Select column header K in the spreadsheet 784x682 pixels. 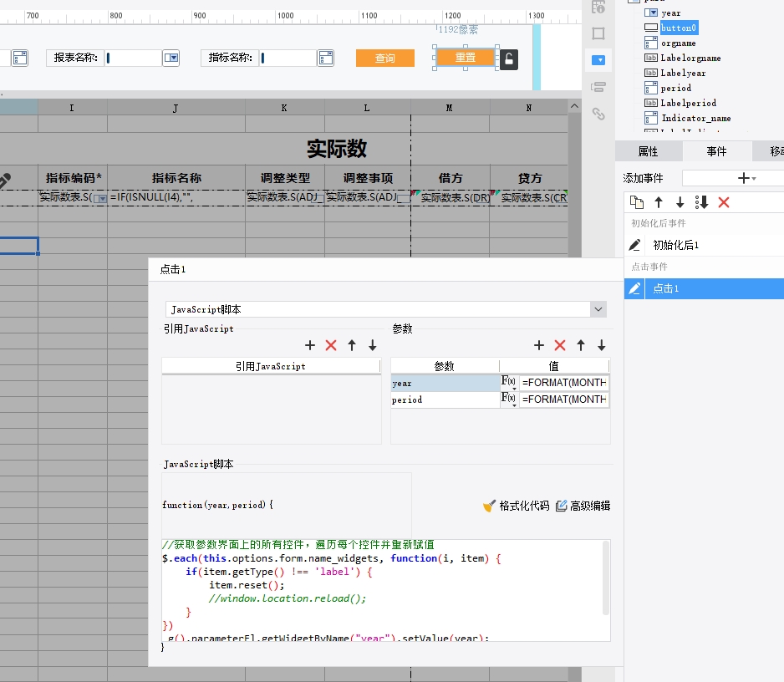[284, 108]
